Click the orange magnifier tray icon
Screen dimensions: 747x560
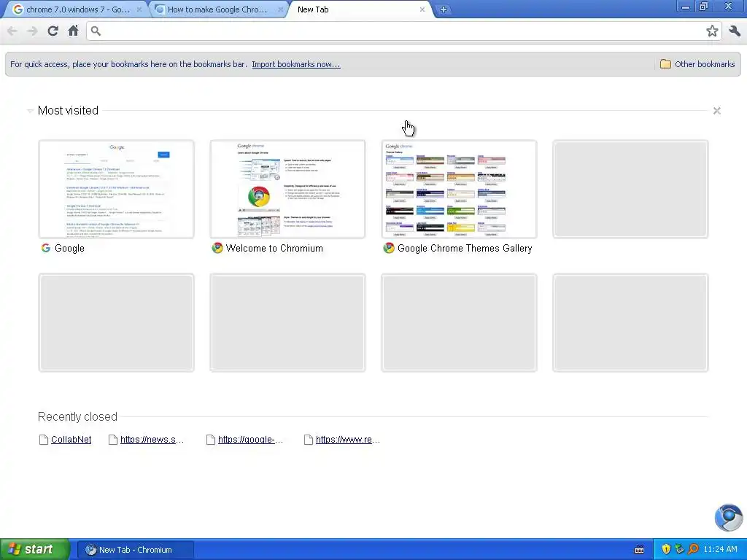[693, 550]
